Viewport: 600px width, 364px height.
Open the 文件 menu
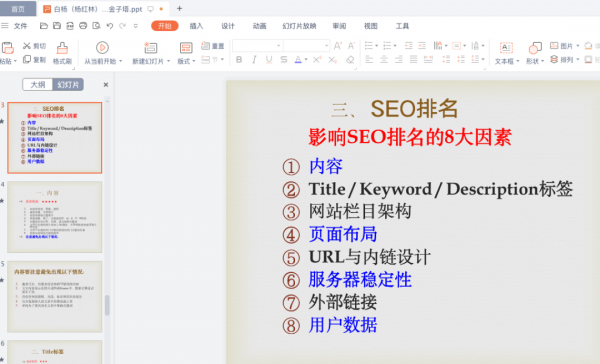tap(20, 26)
